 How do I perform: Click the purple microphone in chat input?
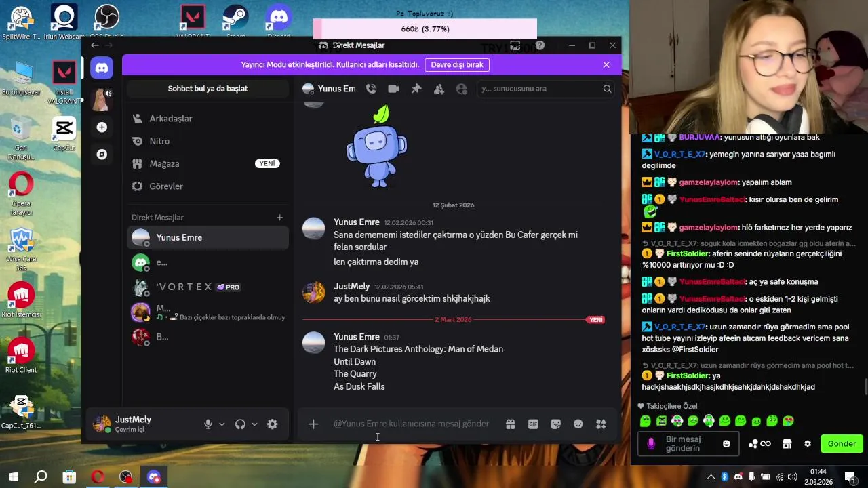pyautogui.click(x=651, y=444)
